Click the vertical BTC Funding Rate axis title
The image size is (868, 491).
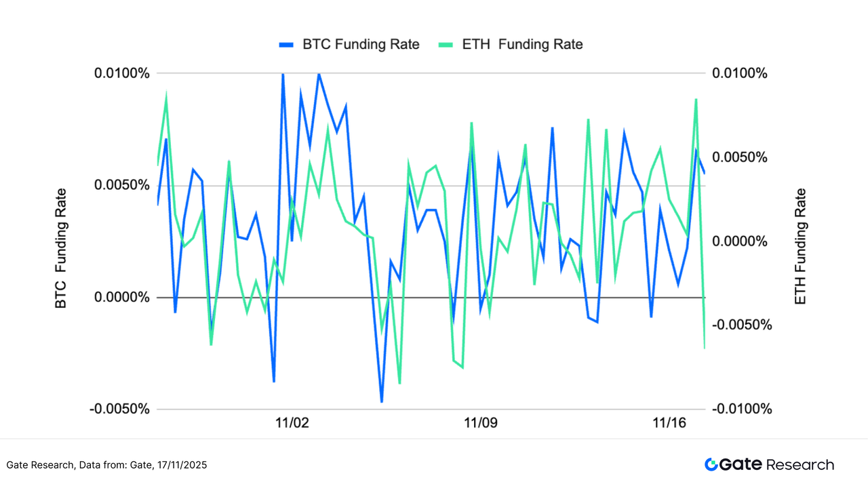point(61,248)
